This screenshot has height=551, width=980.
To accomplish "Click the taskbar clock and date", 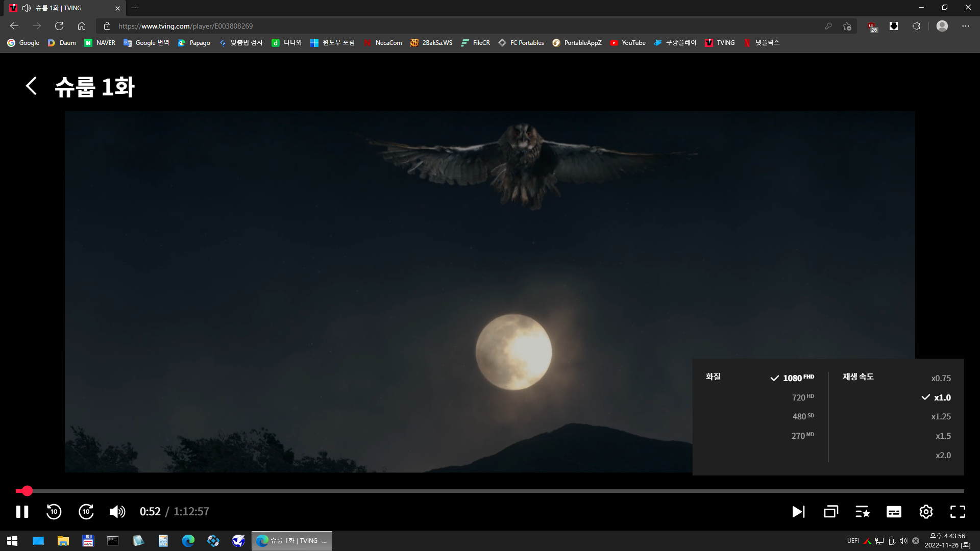I will [947, 541].
